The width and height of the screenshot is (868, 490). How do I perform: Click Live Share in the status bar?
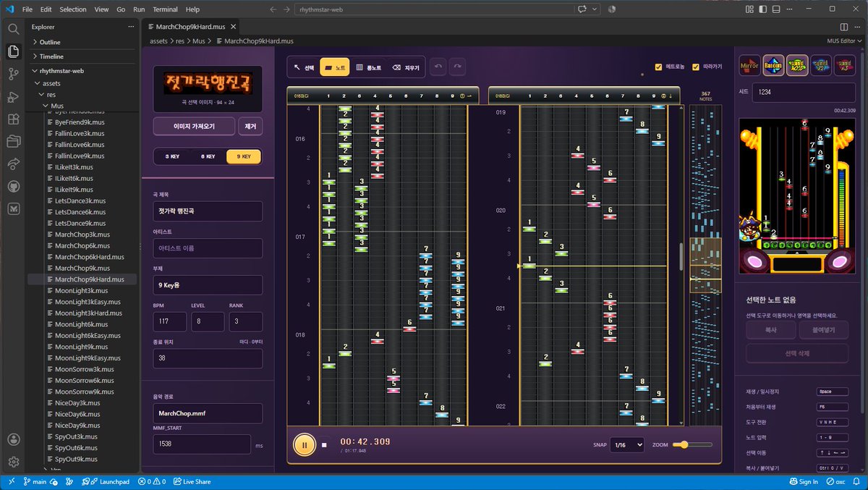coord(192,481)
